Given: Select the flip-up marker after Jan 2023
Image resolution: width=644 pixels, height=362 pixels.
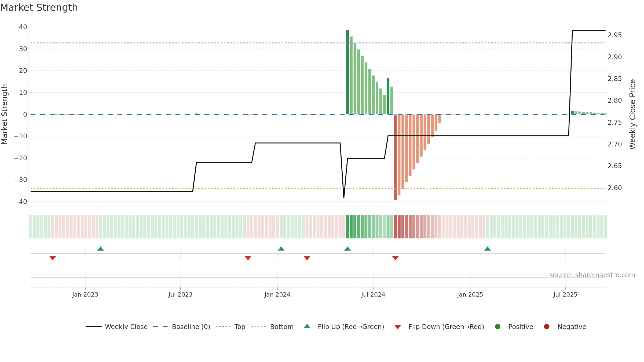Looking at the screenshot, I should coord(101,249).
